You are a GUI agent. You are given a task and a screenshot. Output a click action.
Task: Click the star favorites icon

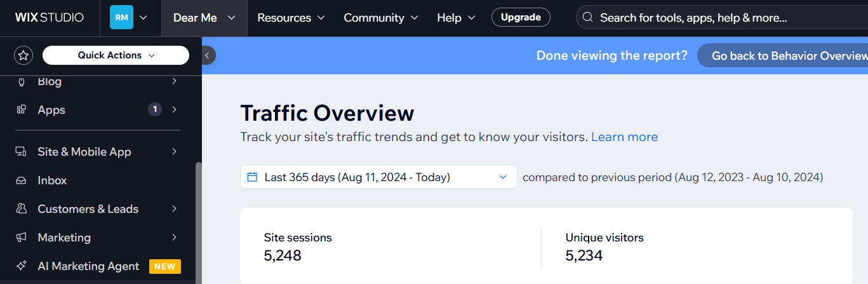coord(23,56)
